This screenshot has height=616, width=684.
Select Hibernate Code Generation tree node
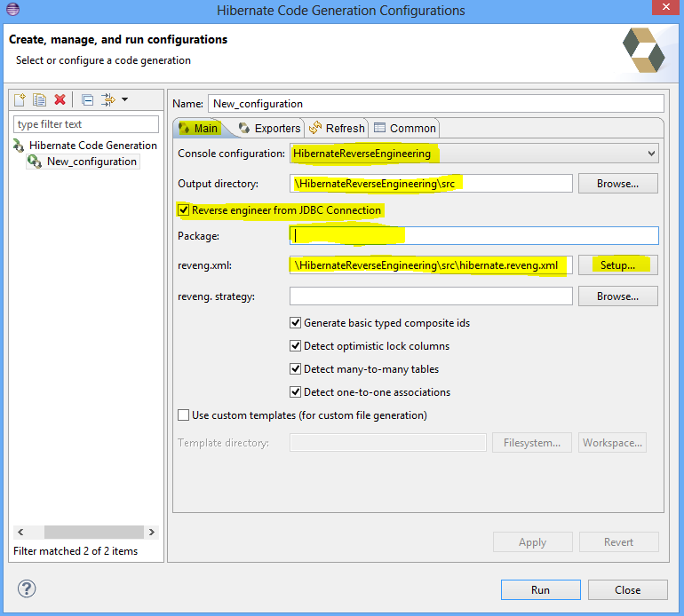tap(93, 146)
